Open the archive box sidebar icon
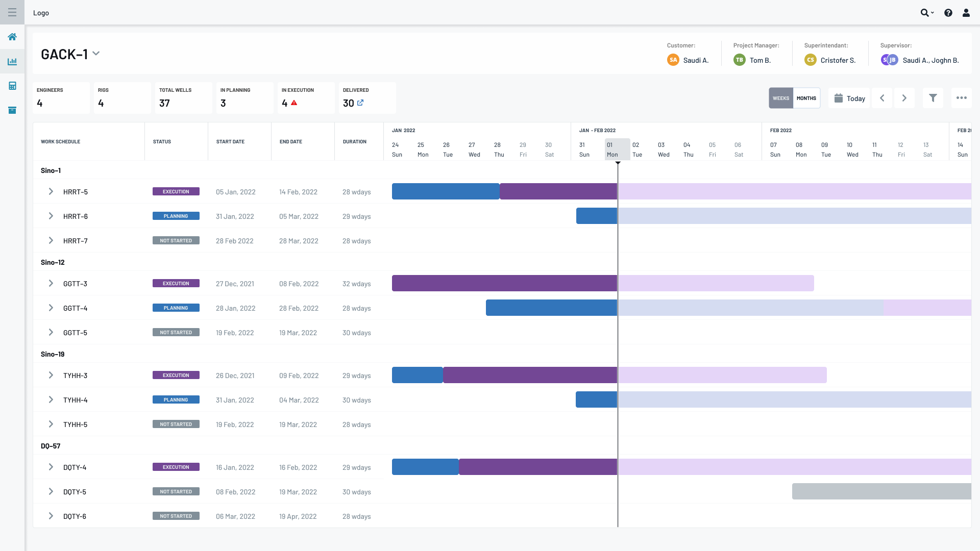The image size is (980, 551). 12,110
